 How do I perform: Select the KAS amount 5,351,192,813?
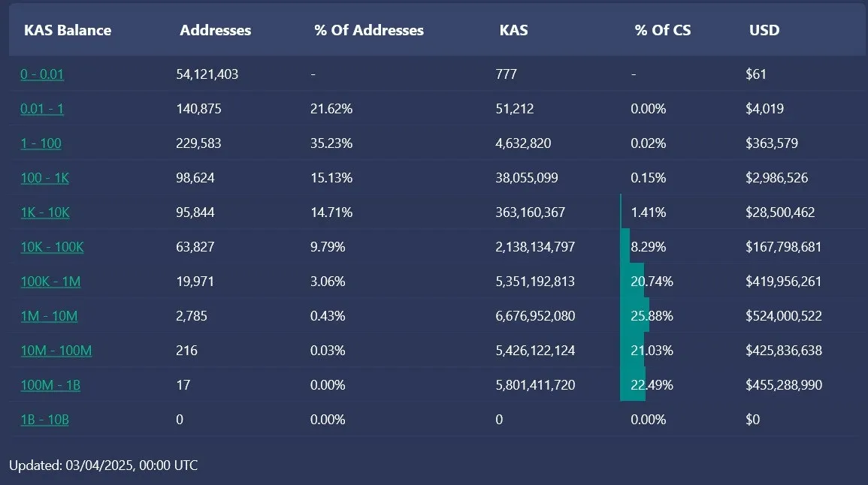[535, 282]
